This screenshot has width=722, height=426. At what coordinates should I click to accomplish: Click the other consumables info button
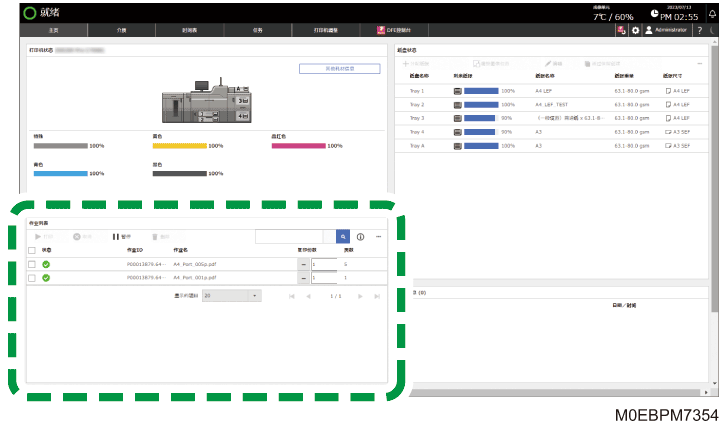(x=340, y=69)
